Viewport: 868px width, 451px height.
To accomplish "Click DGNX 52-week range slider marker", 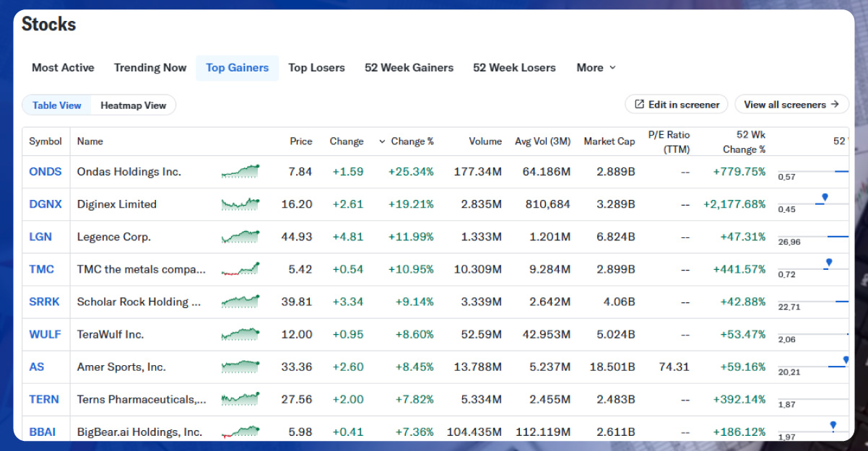I will coord(825,197).
